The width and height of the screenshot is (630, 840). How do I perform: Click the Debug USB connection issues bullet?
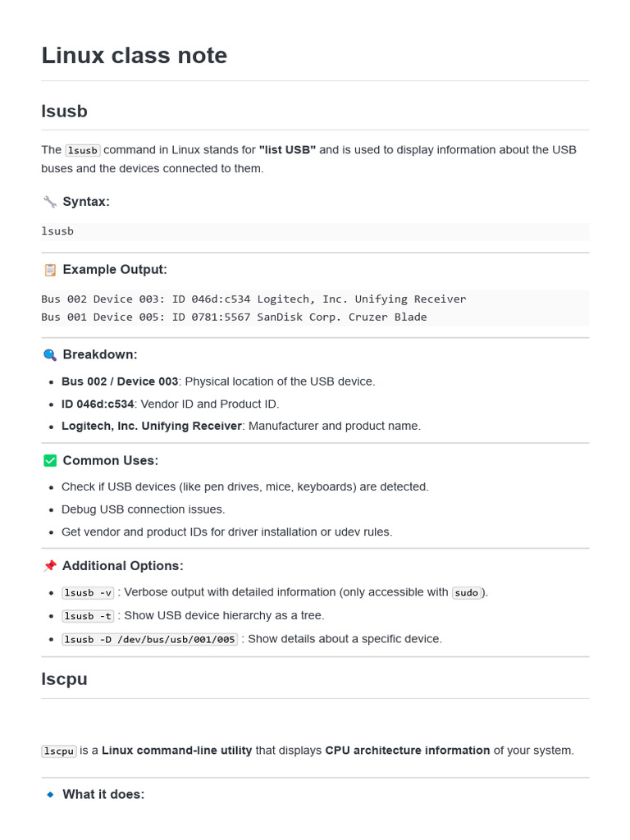point(143,509)
